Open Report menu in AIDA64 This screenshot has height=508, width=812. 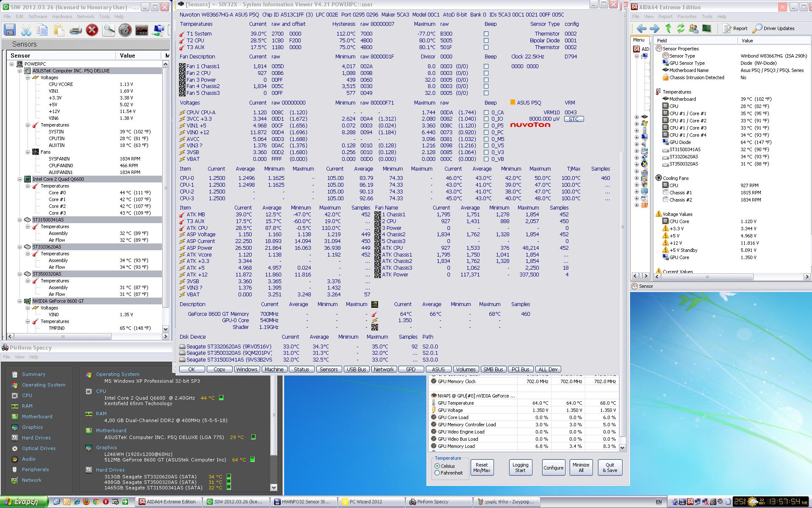[x=665, y=17]
